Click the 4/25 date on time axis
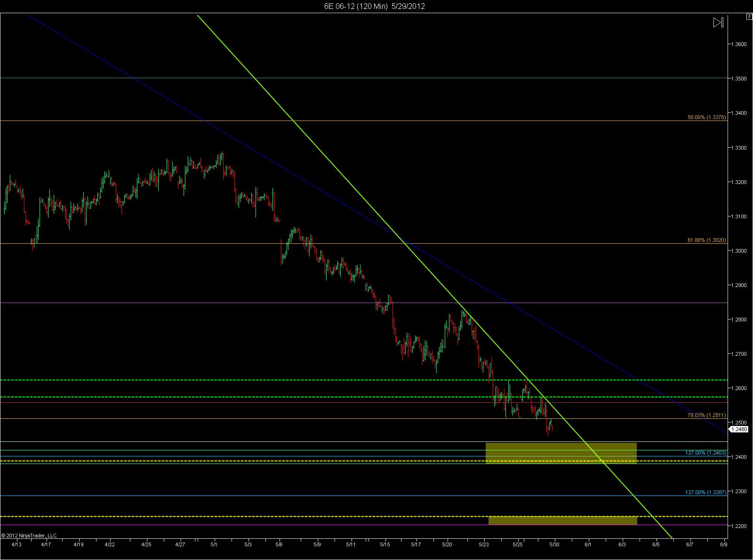 coord(146,544)
